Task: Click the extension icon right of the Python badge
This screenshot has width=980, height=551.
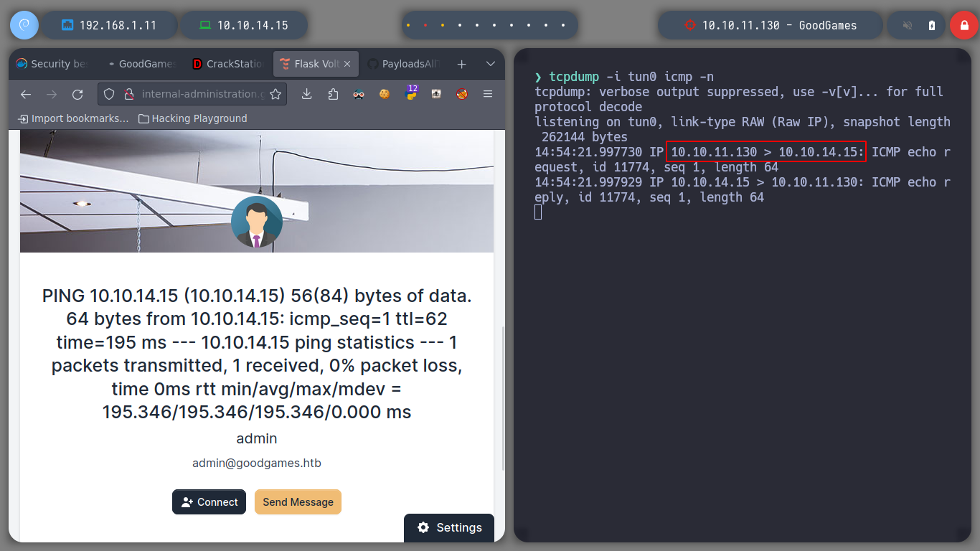Action: 436,94
